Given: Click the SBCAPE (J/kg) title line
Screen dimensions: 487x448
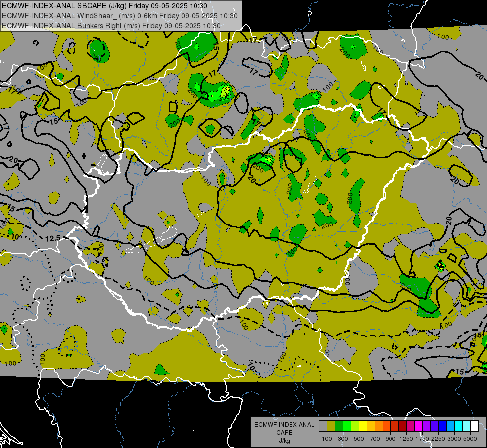Looking at the screenshot, I should [x=104, y=6].
